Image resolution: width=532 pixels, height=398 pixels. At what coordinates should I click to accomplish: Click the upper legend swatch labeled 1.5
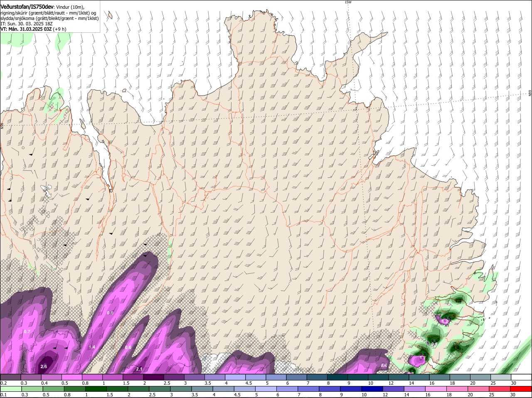133,377
